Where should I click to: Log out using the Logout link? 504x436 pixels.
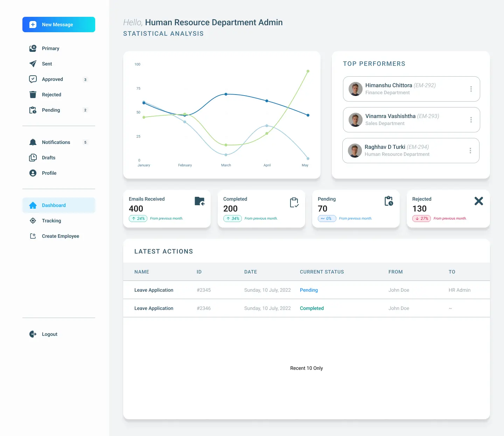click(50, 334)
